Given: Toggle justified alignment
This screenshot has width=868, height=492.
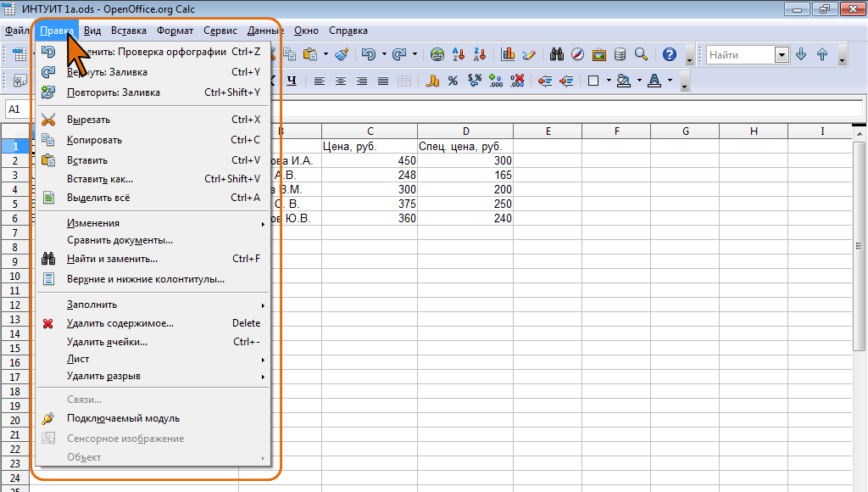Looking at the screenshot, I should [x=383, y=81].
